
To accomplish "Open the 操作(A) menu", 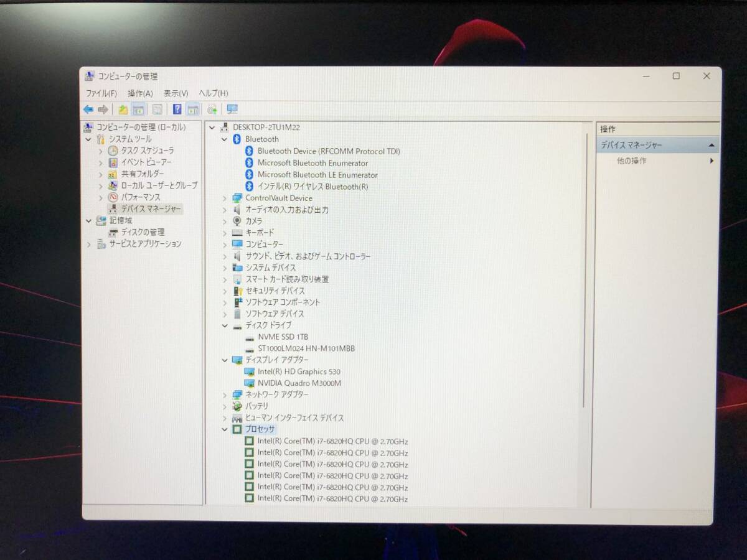I will (x=140, y=93).
